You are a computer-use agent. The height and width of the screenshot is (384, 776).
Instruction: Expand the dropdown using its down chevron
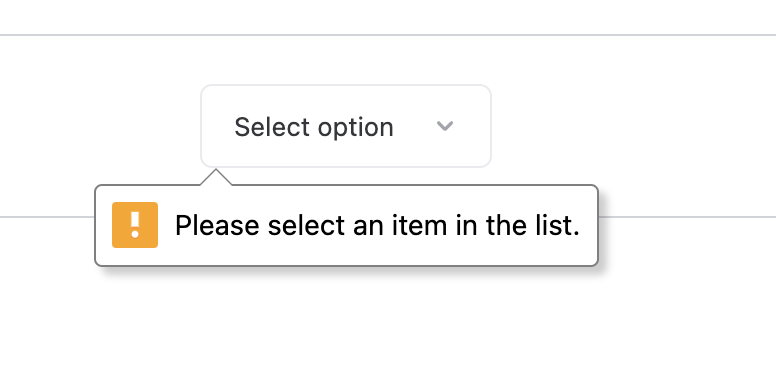[445, 126]
